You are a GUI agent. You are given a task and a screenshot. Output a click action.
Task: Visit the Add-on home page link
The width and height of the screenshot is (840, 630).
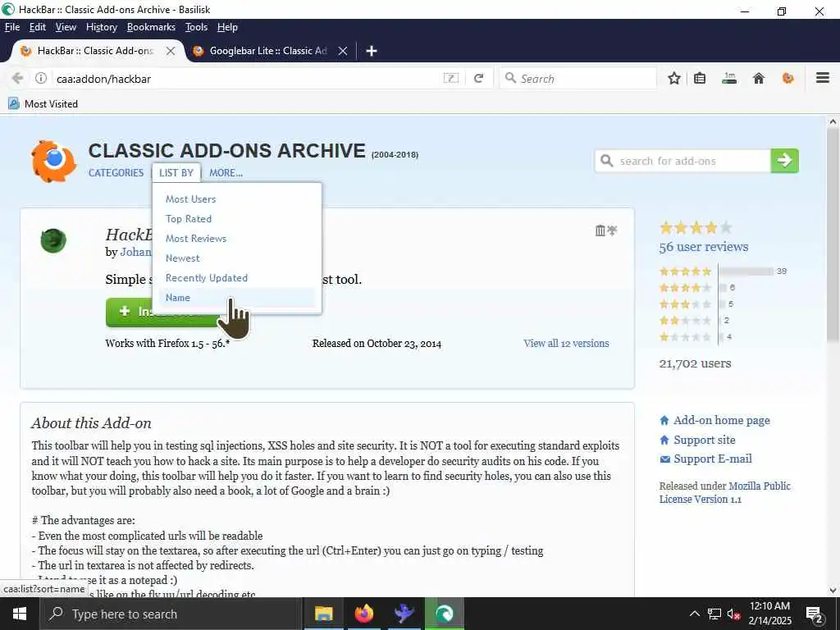721,420
